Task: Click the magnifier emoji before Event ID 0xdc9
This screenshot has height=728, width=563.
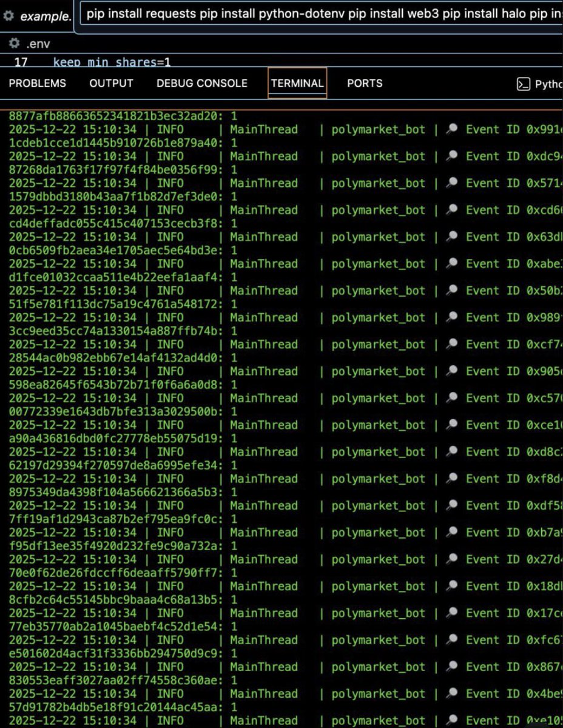Action: coord(451,156)
